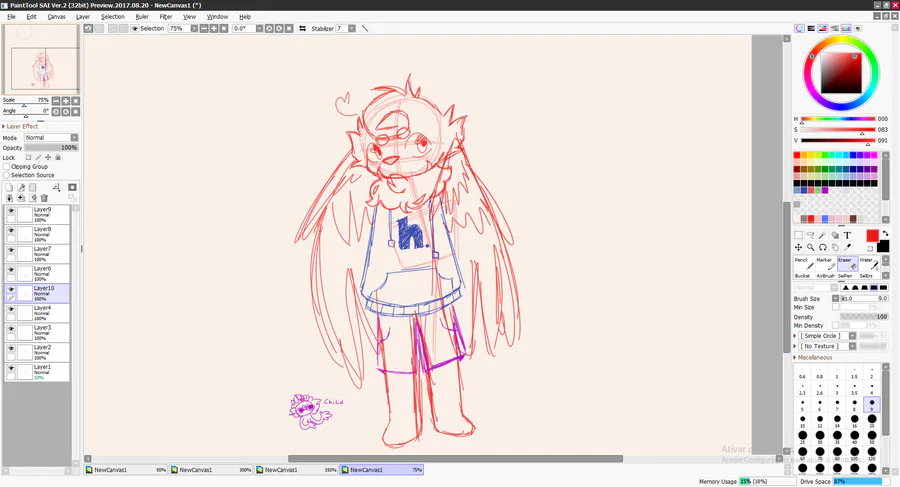Hide Layer9 visibility eye
Image resolution: width=900 pixels, height=487 pixels.
[11, 211]
